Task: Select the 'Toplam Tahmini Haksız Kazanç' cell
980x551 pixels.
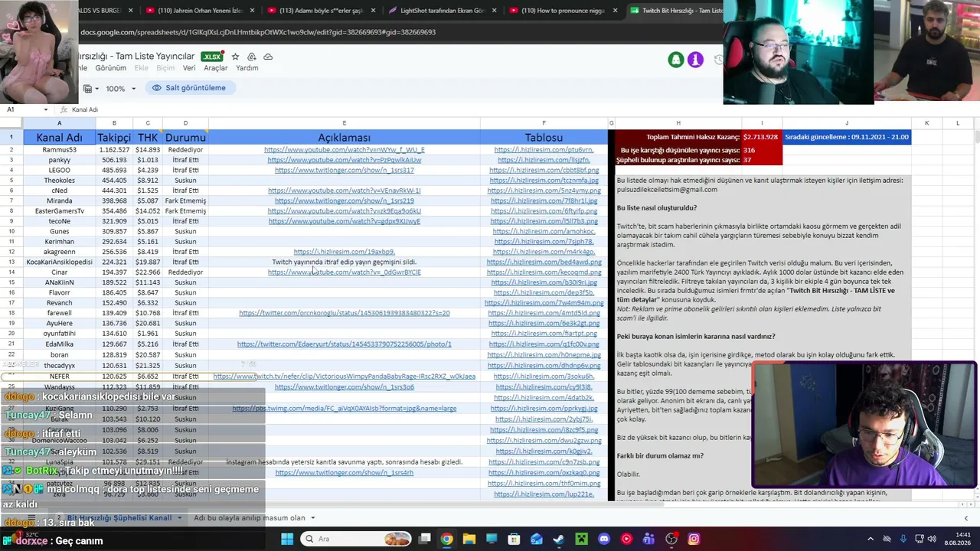Action: pyautogui.click(x=678, y=137)
